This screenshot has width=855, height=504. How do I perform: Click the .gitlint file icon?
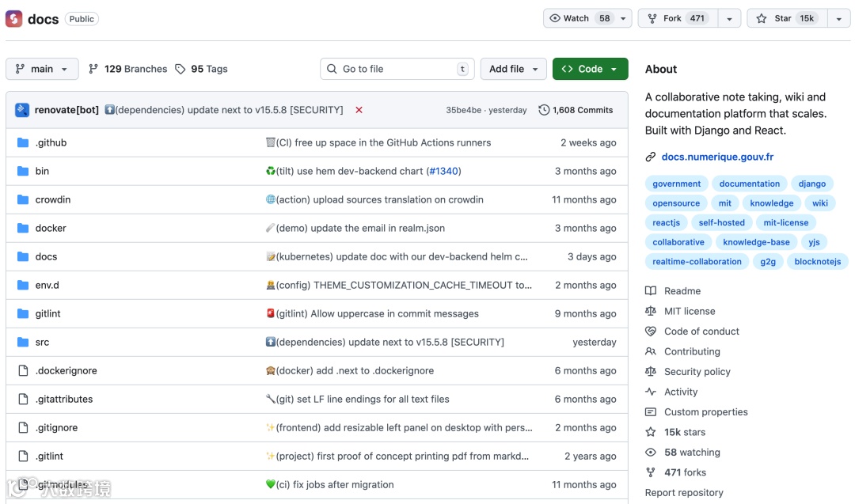click(23, 456)
